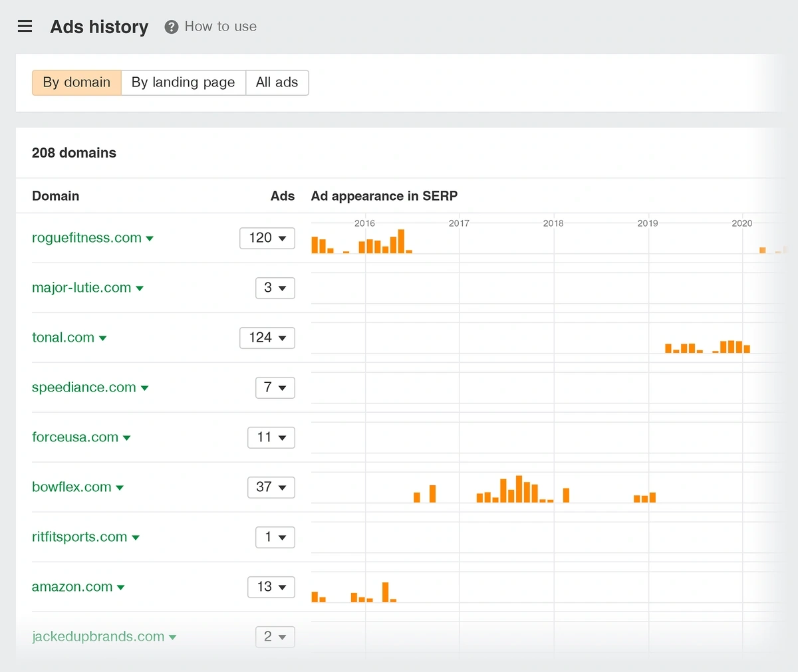798x672 pixels.
Task: Open the How to use link
Action: [221, 27]
